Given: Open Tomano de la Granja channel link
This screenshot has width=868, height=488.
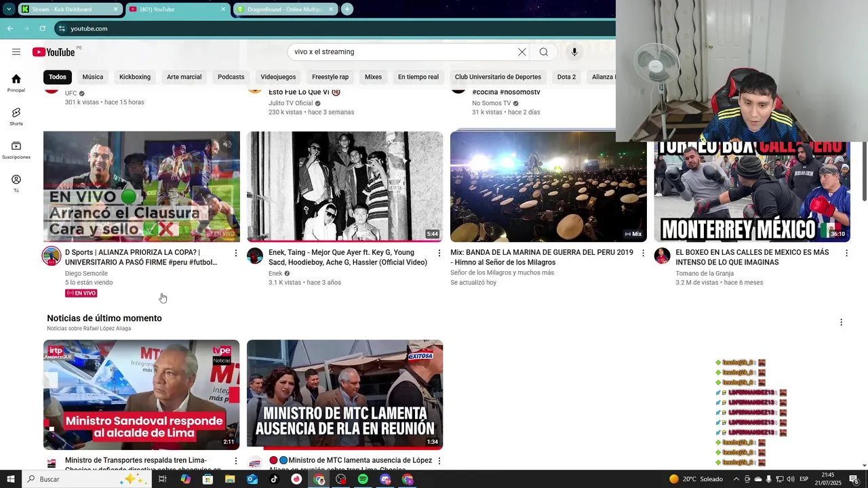Looking at the screenshot, I should (705, 274).
